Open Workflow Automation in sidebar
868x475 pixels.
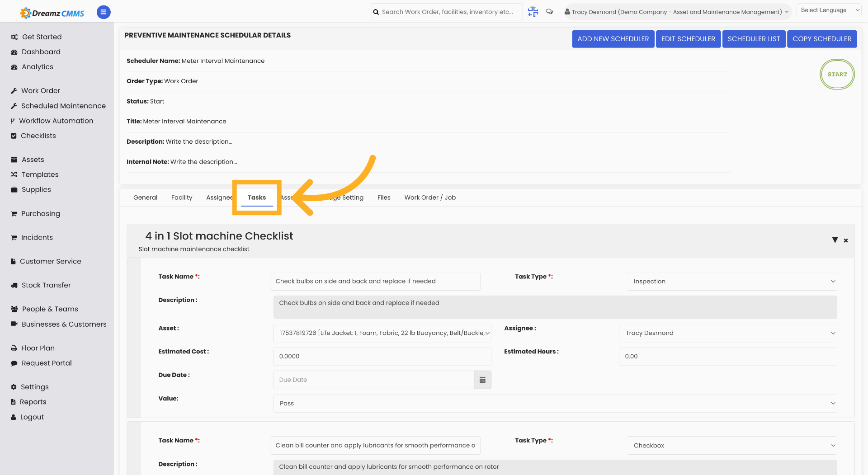click(x=56, y=121)
